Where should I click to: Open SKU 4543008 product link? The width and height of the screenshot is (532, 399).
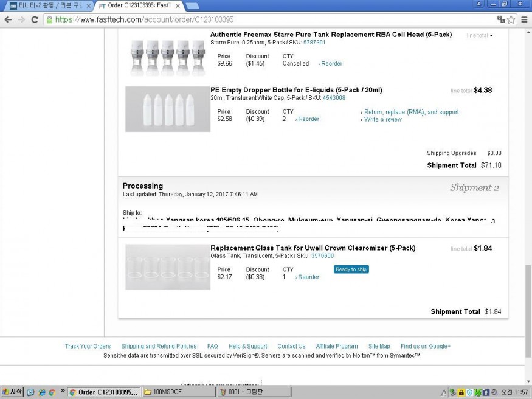(x=334, y=98)
